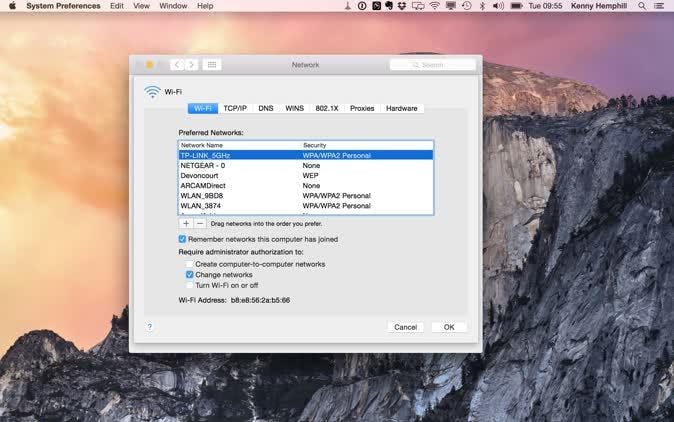Open Notification Center list icon

pos(659,6)
